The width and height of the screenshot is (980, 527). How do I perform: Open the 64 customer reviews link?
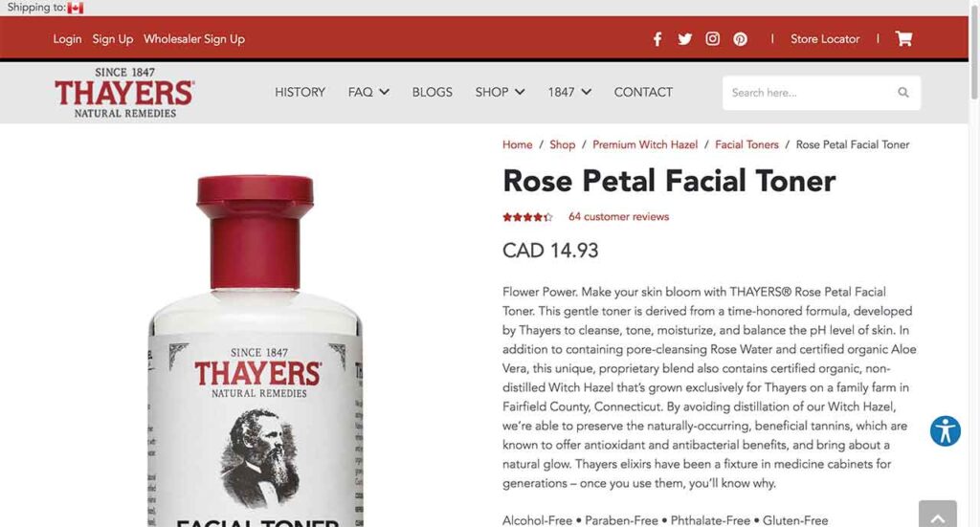(619, 217)
